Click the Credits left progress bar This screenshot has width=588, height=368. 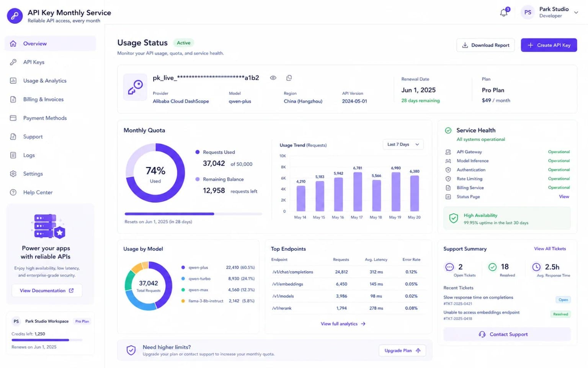(47, 340)
